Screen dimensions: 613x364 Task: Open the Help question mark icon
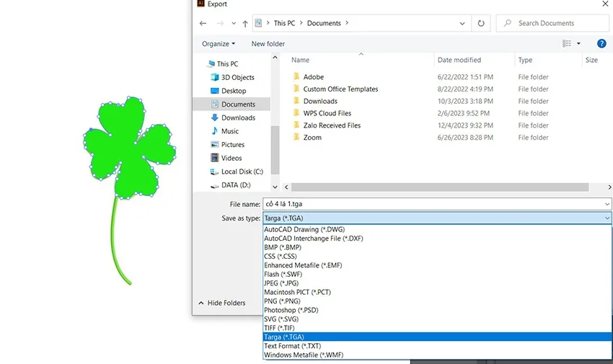(x=601, y=43)
